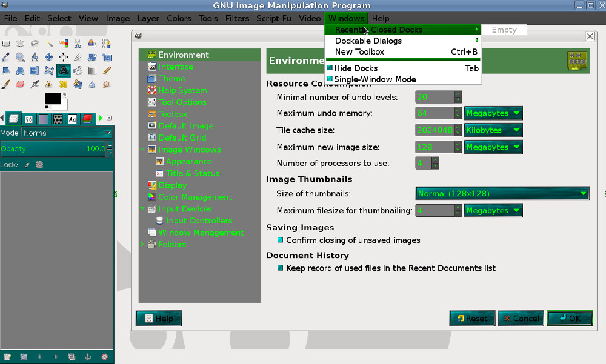Select the Bucket Fill tool
Viewport: 606px width, 364px height.
[78, 71]
